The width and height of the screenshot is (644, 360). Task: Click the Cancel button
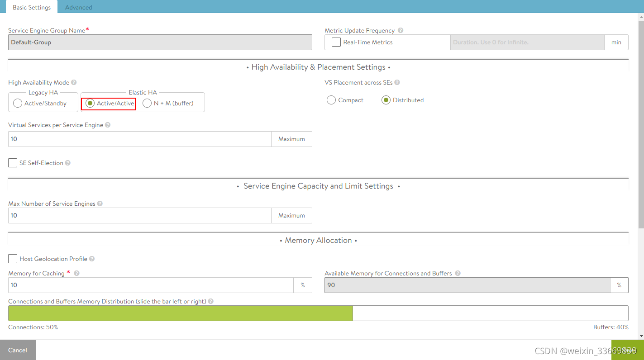tap(18, 350)
